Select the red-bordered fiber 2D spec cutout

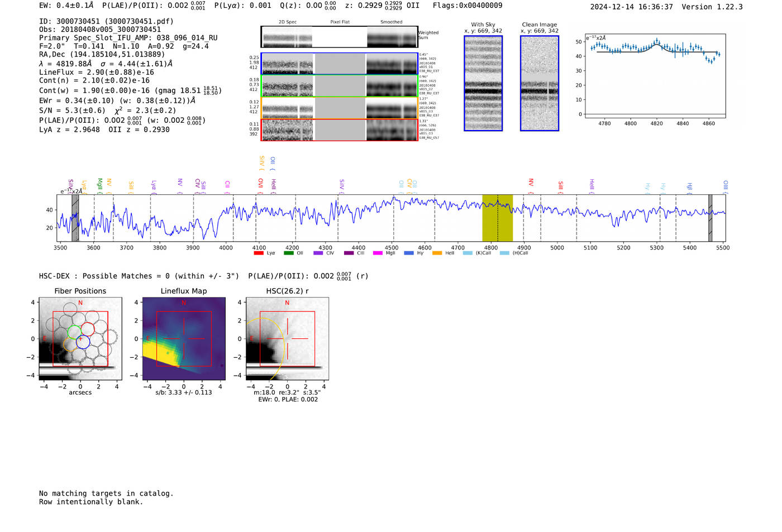tap(339, 130)
